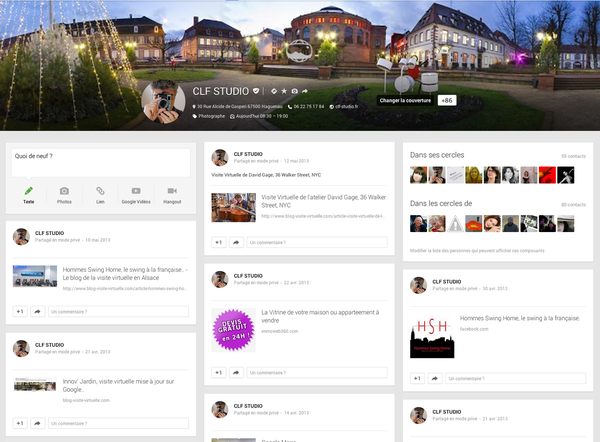Viewport: 600px width, 442px height.
Task: Open the Hommes Swing Home blog article title
Action: 125,274
